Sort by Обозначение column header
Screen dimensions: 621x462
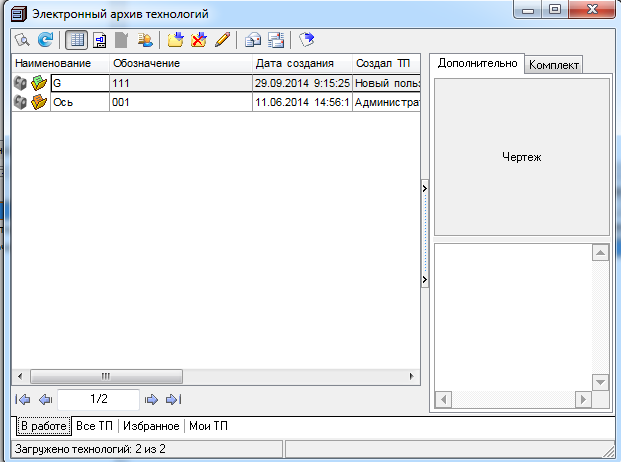(181, 63)
